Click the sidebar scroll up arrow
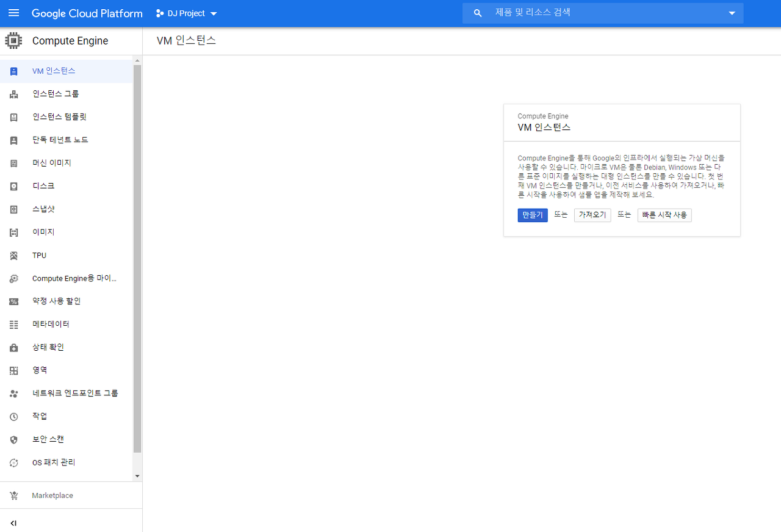Image resolution: width=781 pixels, height=532 pixels. pyautogui.click(x=137, y=61)
